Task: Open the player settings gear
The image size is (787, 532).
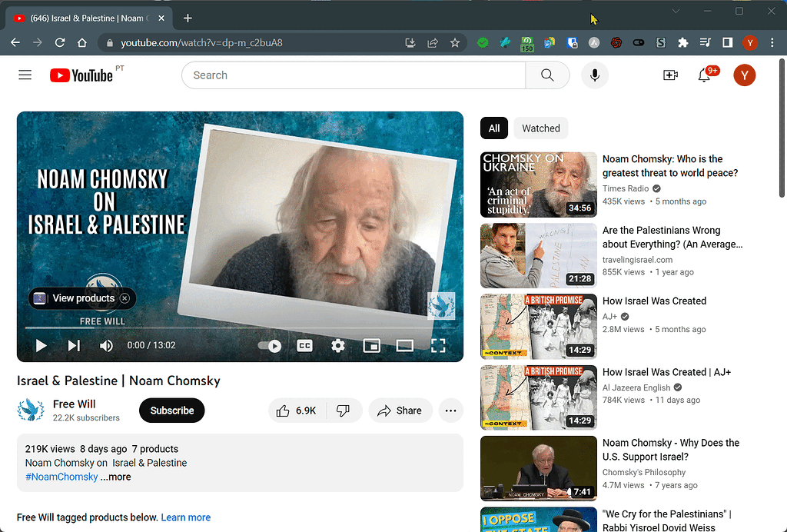Action: [x=337, y=346]
